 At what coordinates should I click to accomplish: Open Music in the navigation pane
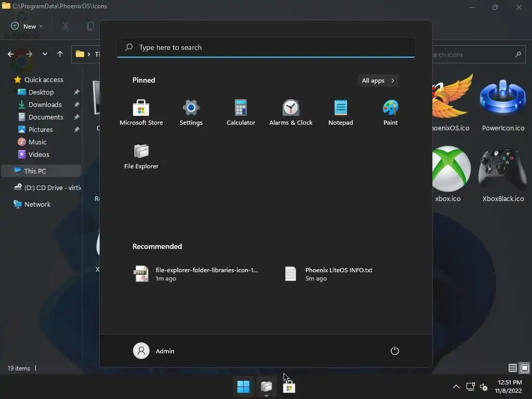click(x=33, y=142)
